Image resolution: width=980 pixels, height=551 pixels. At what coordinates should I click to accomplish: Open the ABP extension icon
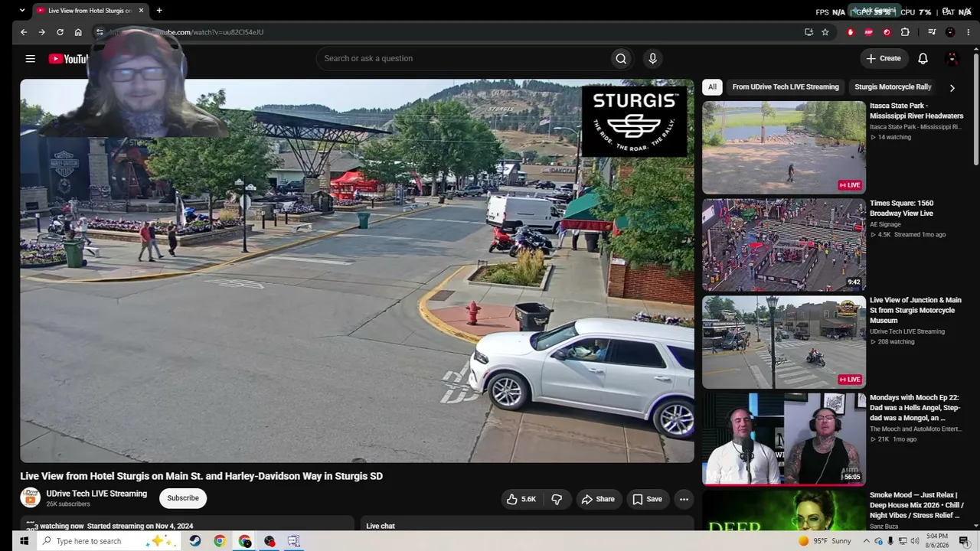(868, 32)
